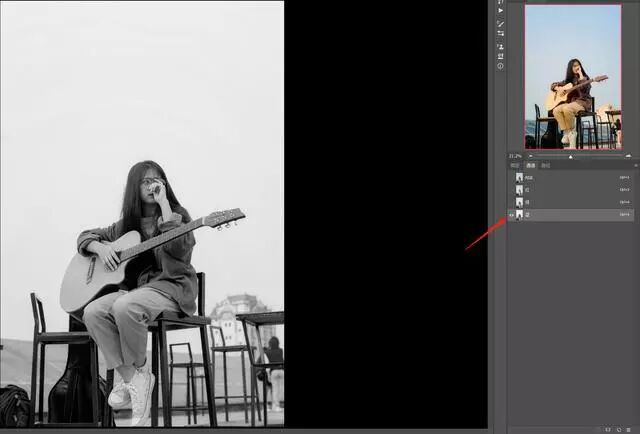Select the highlighted Blue channel row
Viewport: 640px width, 434px height.
click(x=571, y=215)
